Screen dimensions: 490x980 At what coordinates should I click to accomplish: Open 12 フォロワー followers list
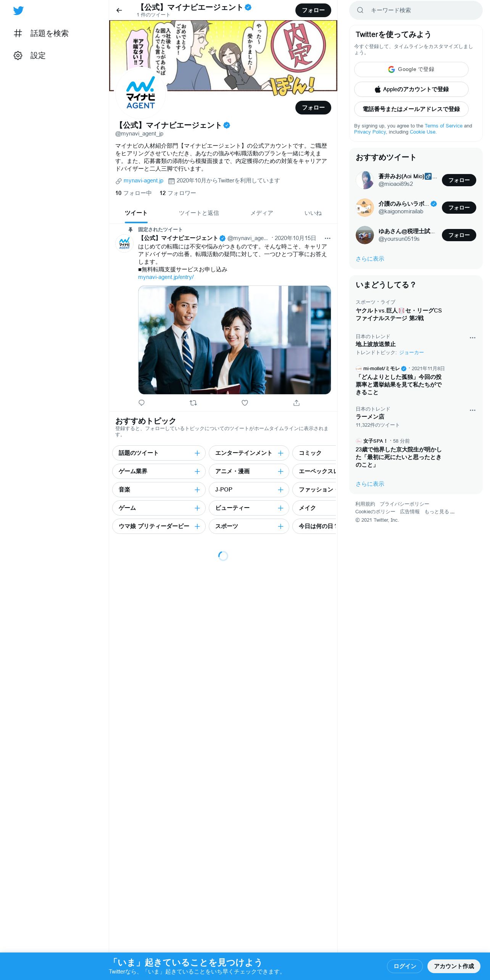[178, 193]
